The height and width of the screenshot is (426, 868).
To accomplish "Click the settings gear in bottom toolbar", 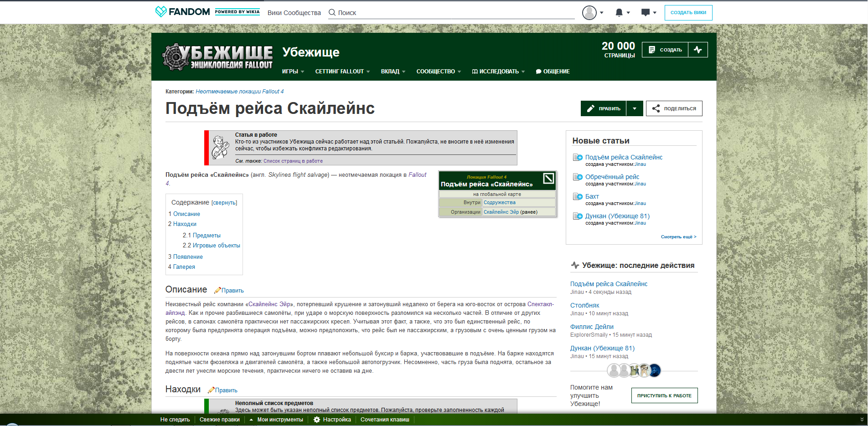I will (317, 420).
